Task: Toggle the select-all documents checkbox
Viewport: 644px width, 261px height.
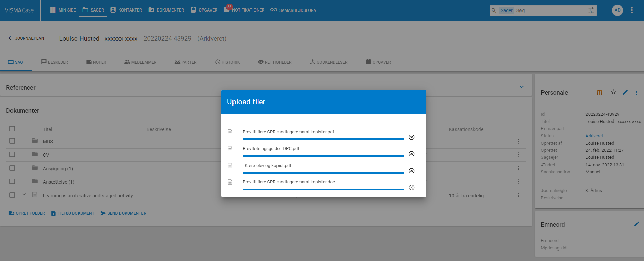Action: (x=12, y=129)
